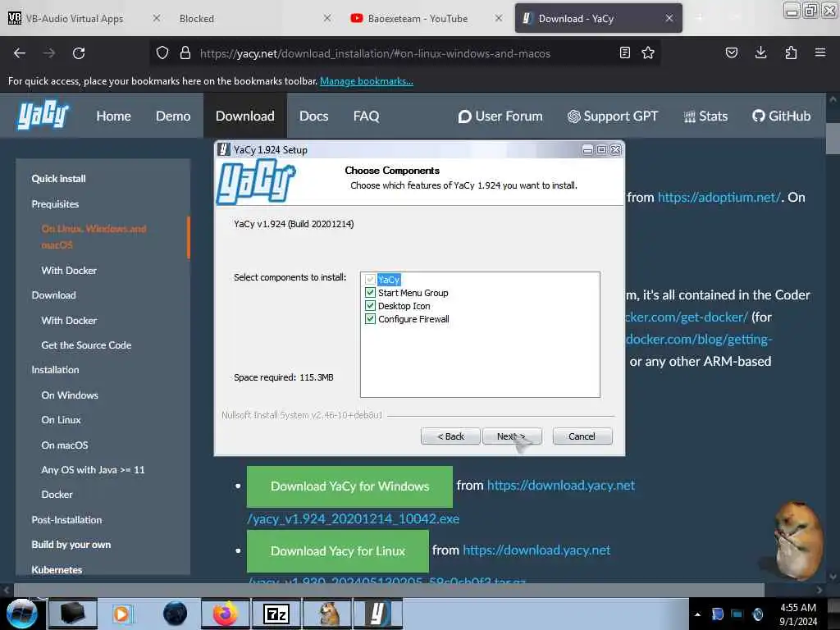Select Post-Installation in sidebar
Screen dimensions: 840x630
(x=66, y=519)
